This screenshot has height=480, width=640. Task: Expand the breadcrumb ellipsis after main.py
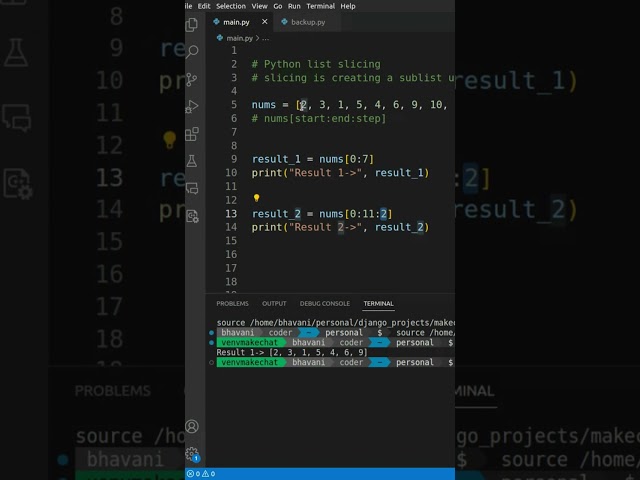[x=265, y=38]
